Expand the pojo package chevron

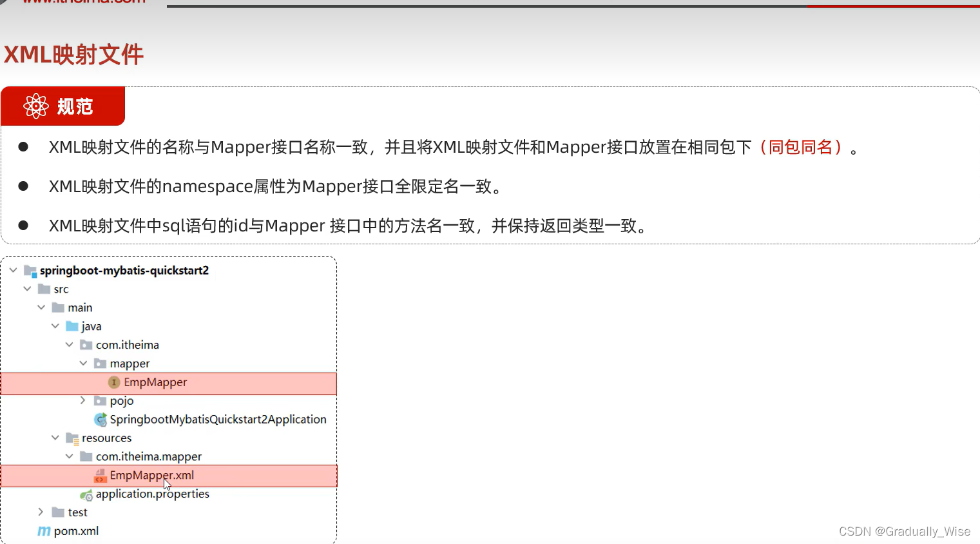[x=83, y=400]
